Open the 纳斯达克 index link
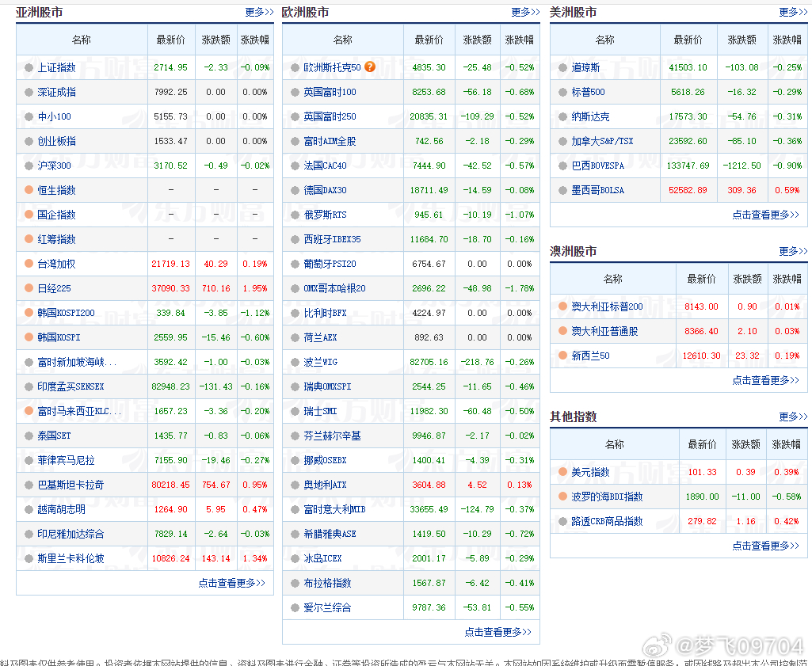The image size is (812, 666). [590, 116]
